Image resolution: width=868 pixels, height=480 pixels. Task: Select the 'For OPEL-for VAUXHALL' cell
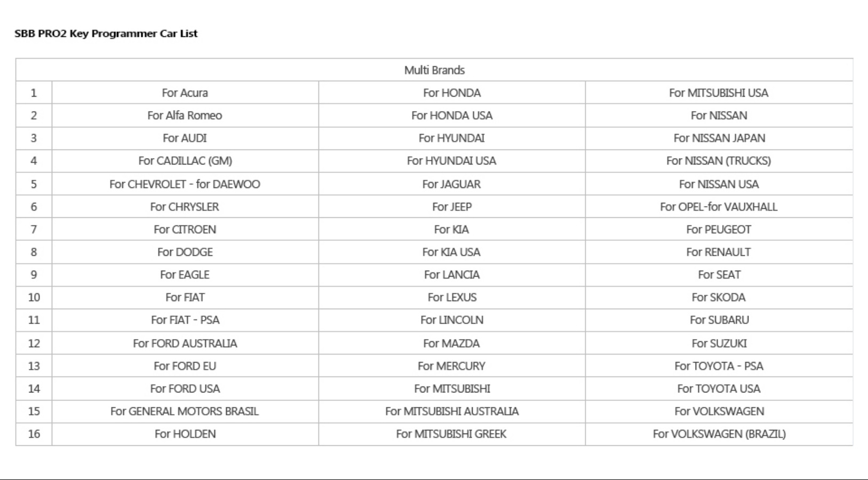719,207
